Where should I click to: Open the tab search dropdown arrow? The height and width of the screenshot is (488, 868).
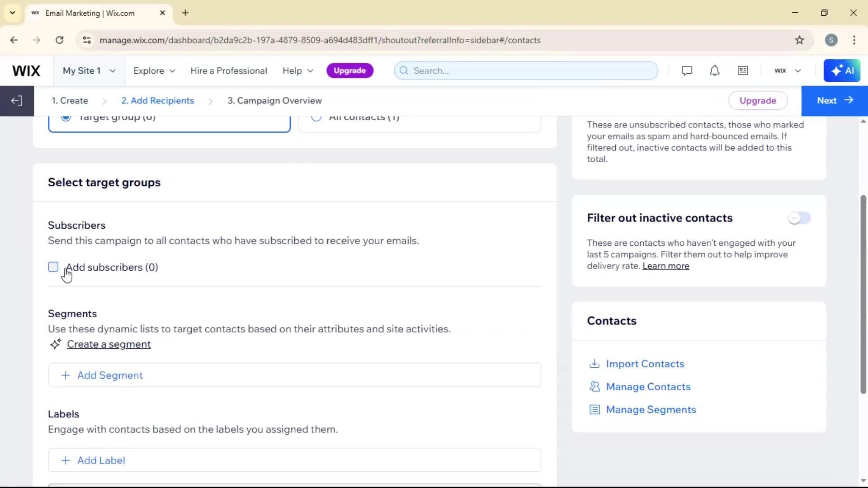pyautogui.click(x=12, y=13)
